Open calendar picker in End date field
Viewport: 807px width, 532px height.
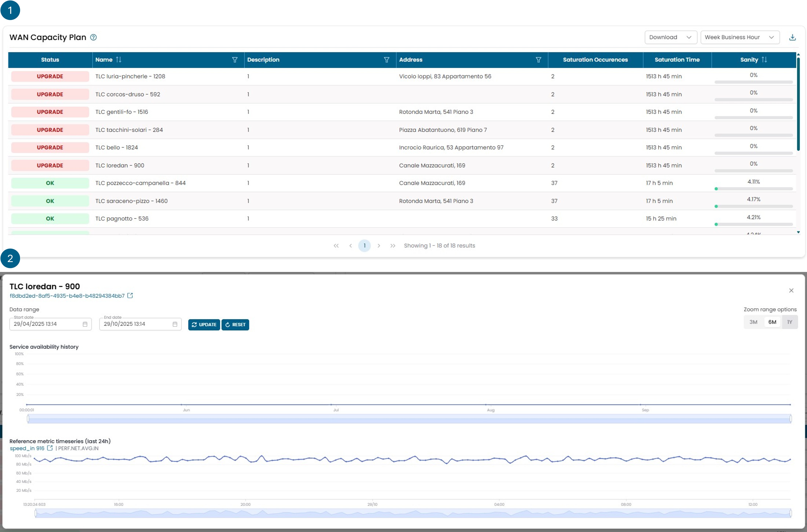coord(175,324)
